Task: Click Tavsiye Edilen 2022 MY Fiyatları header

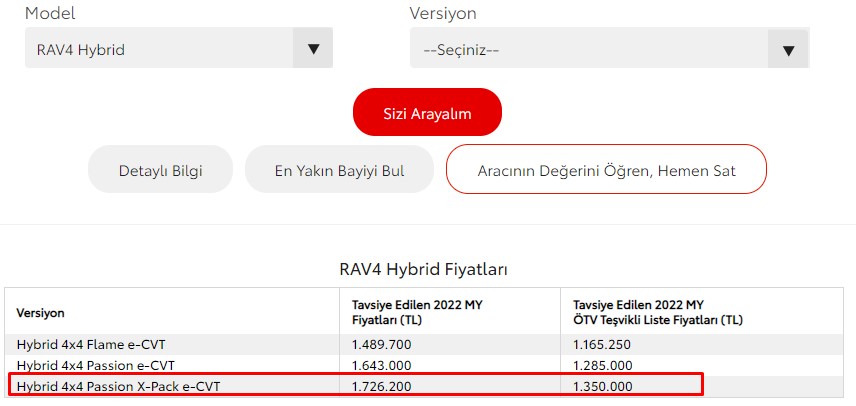Action: (417, 313)
